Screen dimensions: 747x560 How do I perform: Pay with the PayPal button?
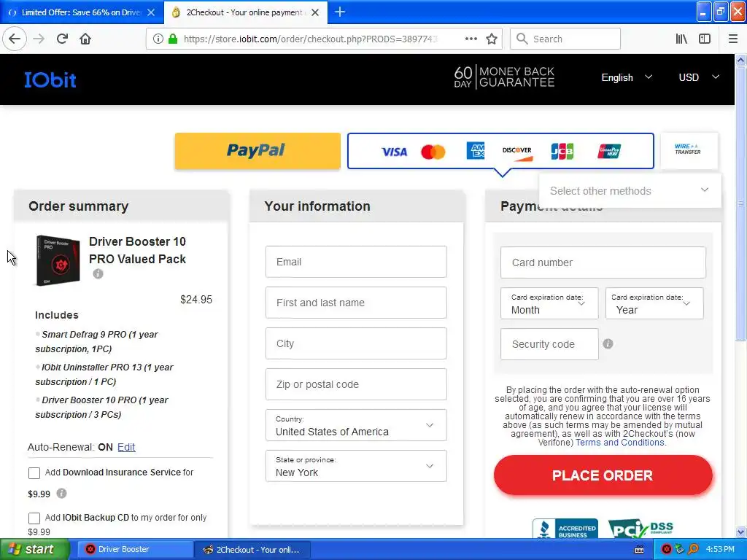click(x=258, y=150)
